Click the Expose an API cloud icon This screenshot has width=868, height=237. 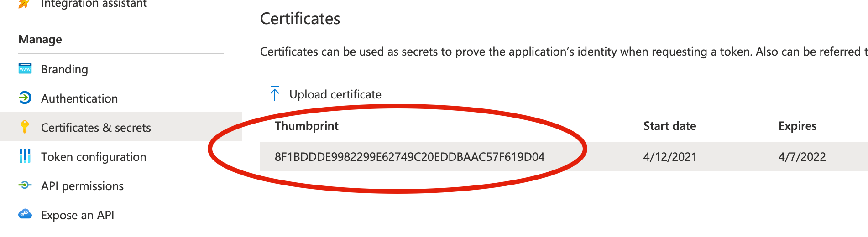tap(25, 214)
